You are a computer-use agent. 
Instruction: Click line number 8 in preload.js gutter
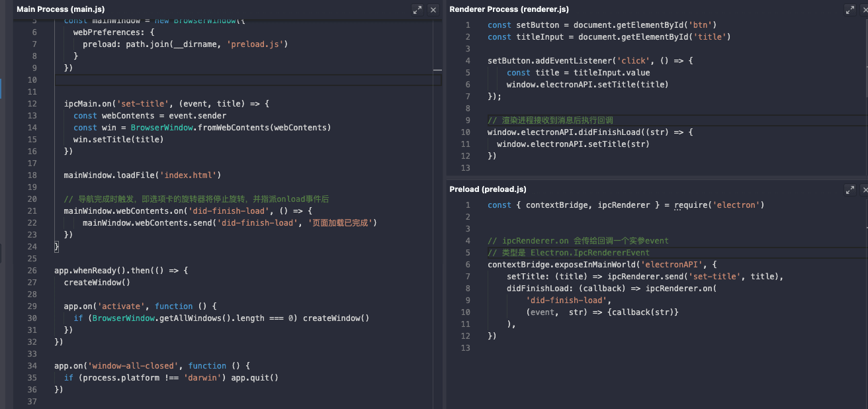pyautogui.click(x=467, y=289)
